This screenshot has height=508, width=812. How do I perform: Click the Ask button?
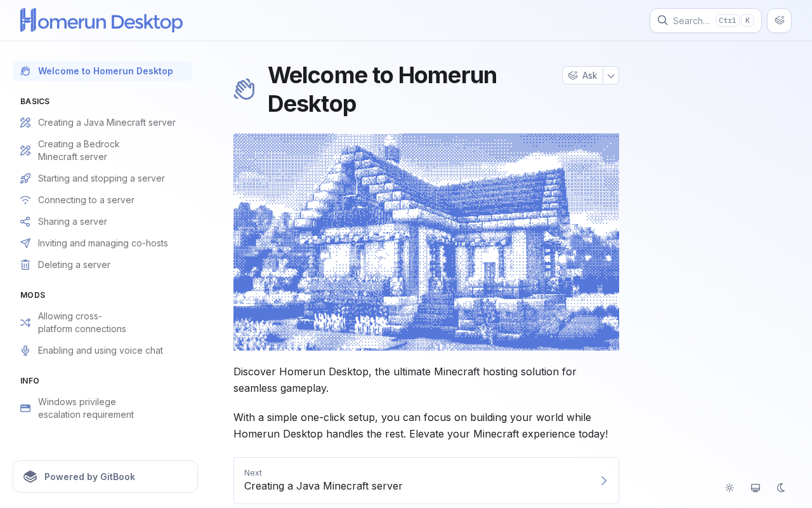coord(583,76)
